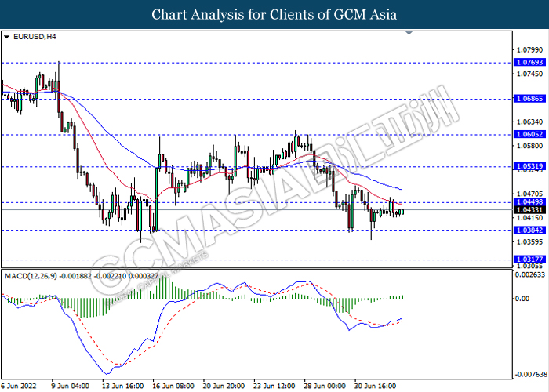The height and width of the screenshot is (392, 549).
Task: Select the Chart Analysis for Clients of GCM Asia heading
Action: [274, 15]
